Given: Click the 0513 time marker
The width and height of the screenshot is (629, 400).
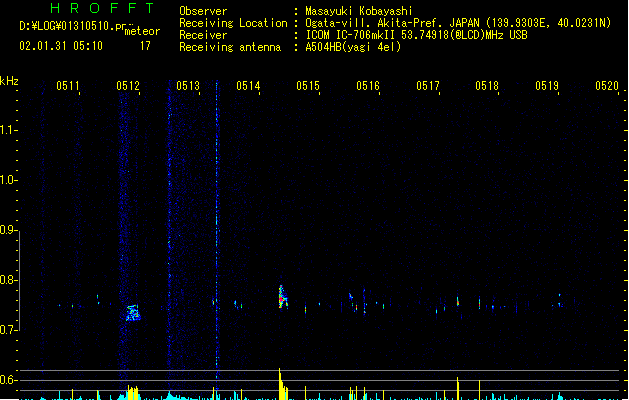Looking at the screenshot, I should pos(188,86).
